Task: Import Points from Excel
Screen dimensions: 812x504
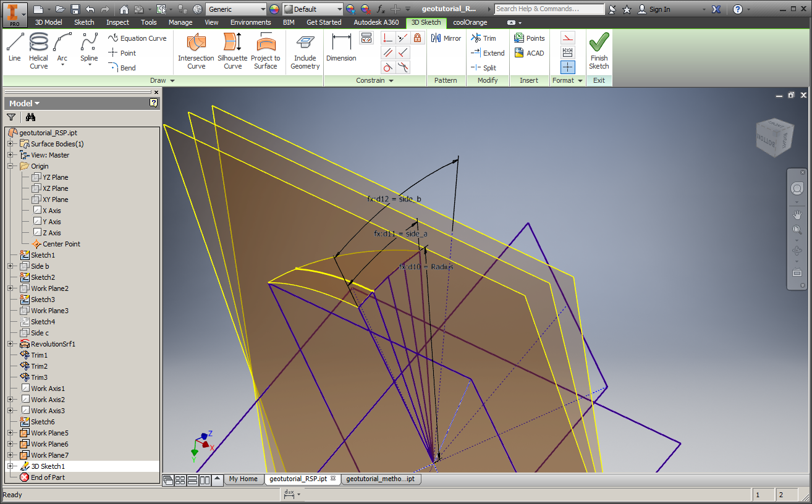Action: (x=530, y=38)
